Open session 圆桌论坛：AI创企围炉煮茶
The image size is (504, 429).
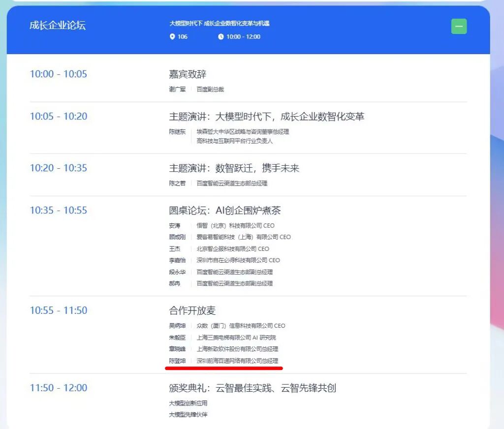tap(225, 211)
